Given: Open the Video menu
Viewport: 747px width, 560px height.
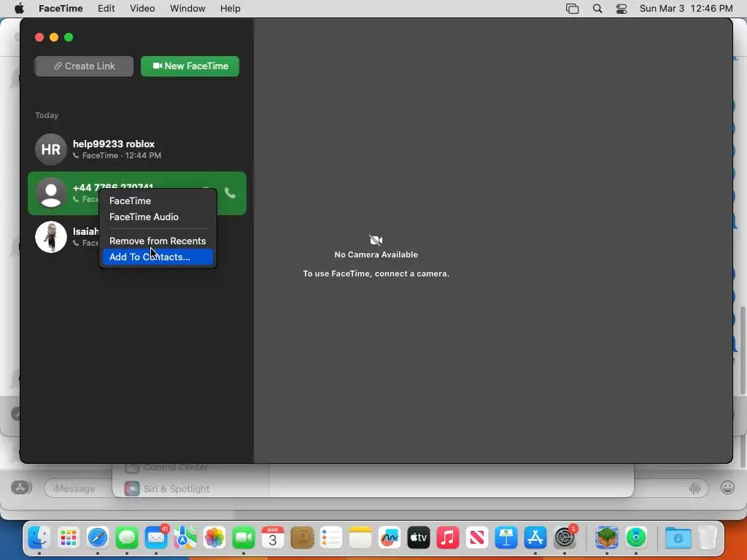Looking at the screenshot, I should point(142,9).
